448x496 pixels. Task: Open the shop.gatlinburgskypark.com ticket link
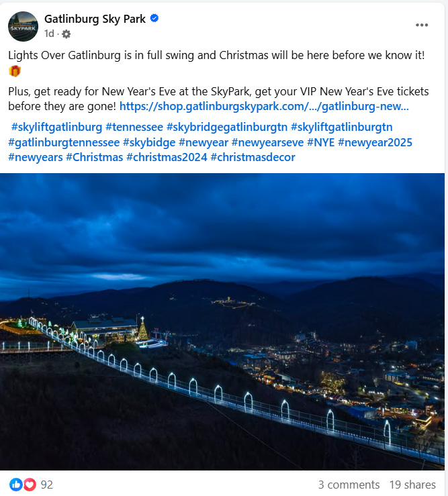264,106
